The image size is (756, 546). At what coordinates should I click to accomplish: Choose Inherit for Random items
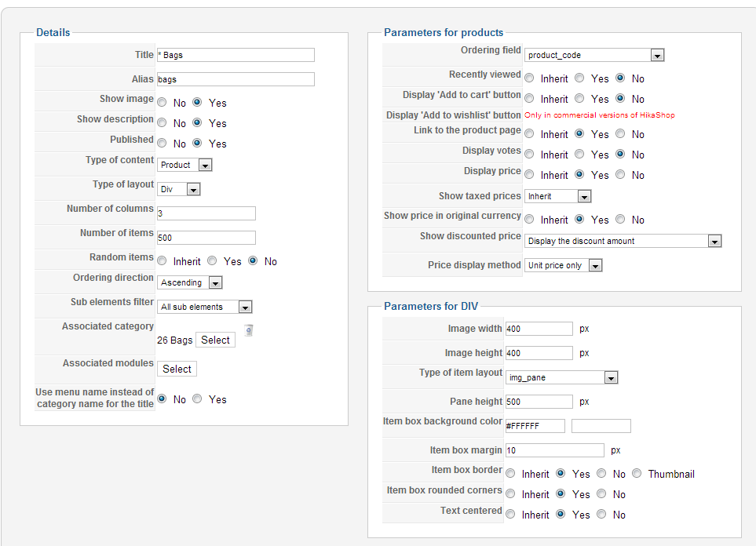[162, 260]
